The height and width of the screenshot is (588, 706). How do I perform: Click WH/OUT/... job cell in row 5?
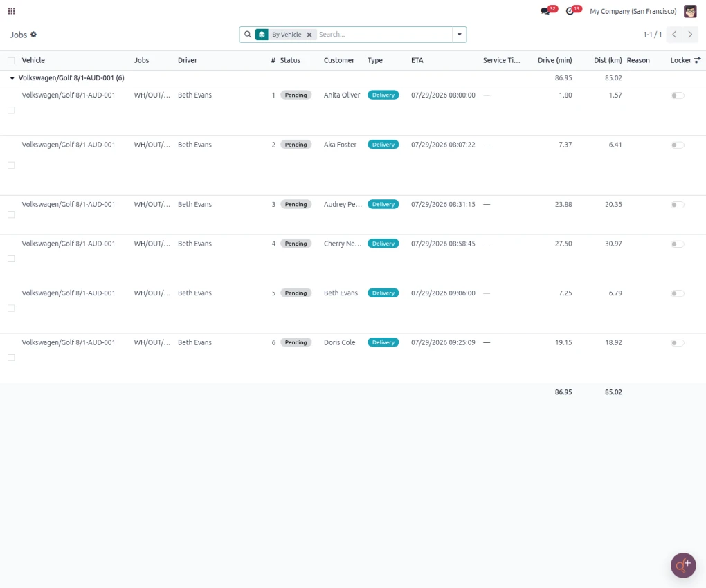152,293
